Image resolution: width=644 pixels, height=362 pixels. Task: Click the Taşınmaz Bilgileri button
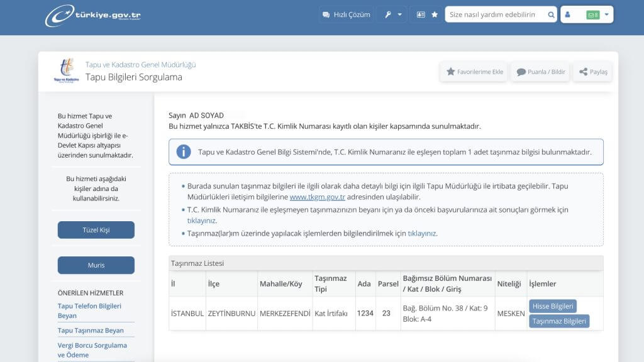pyautogui.click(x=559, y=321)
